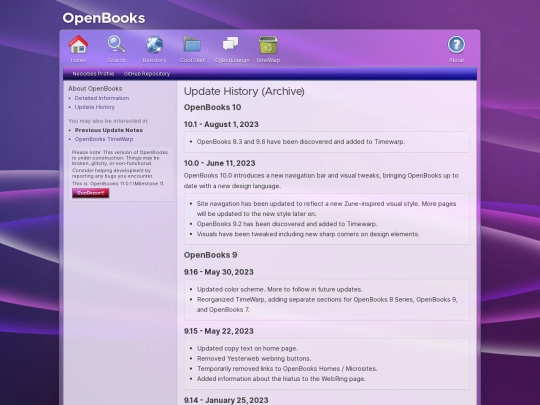Screen dimensions: 540x405
Task: Click the 9.16 - May 30, 2023 heading
Action: (219, 272)
